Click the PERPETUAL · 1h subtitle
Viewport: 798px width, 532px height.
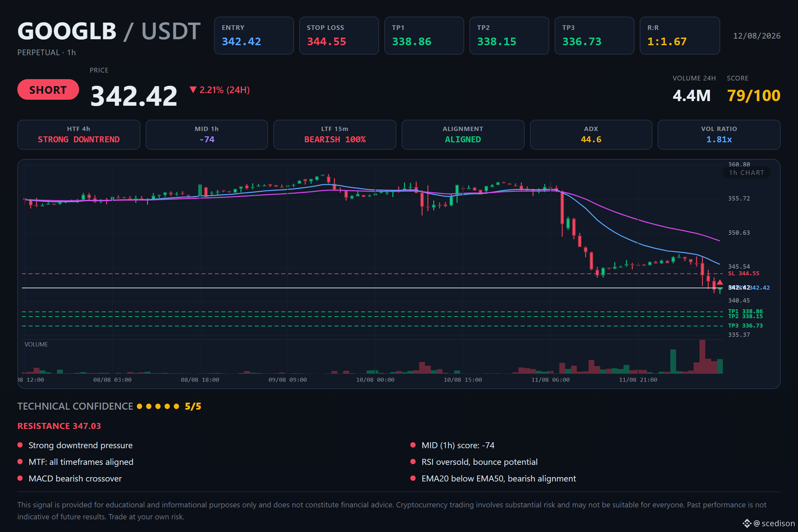click(47, 53)
